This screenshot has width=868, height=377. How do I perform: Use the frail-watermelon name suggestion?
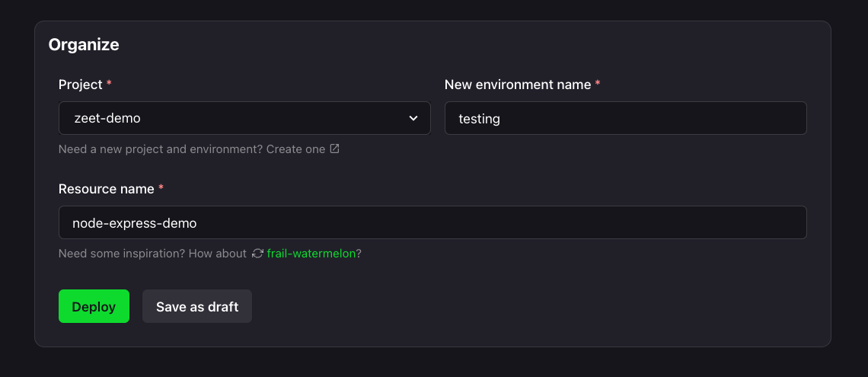coord(311,254)
